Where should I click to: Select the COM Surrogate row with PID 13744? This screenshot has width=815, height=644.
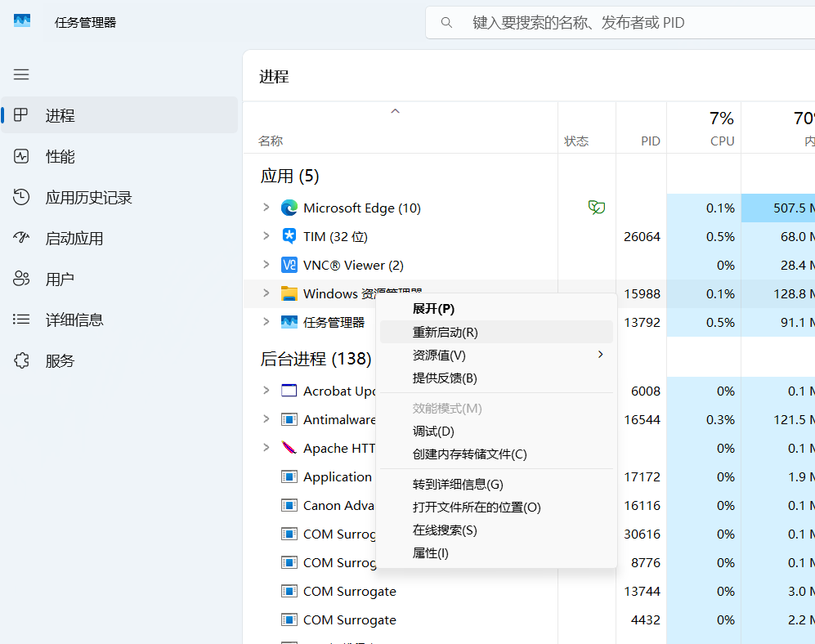pyautogui.click(x=529, y=591)
